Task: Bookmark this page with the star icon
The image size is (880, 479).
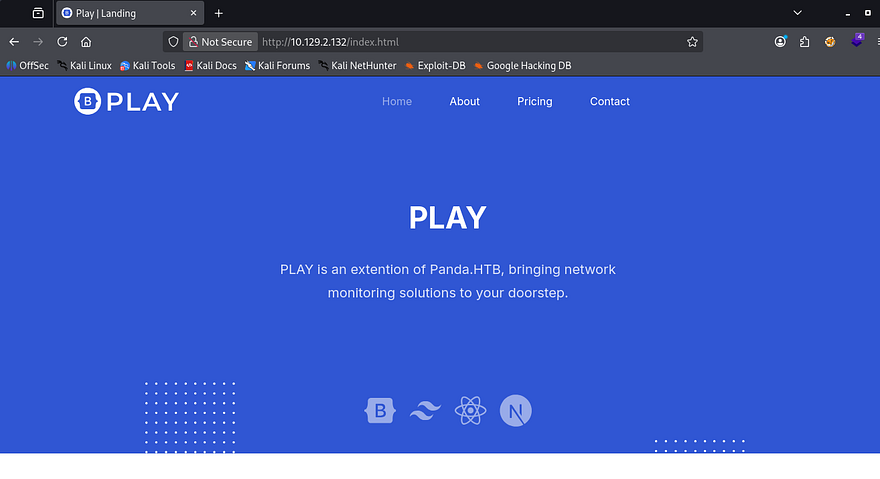Action: 692,42
